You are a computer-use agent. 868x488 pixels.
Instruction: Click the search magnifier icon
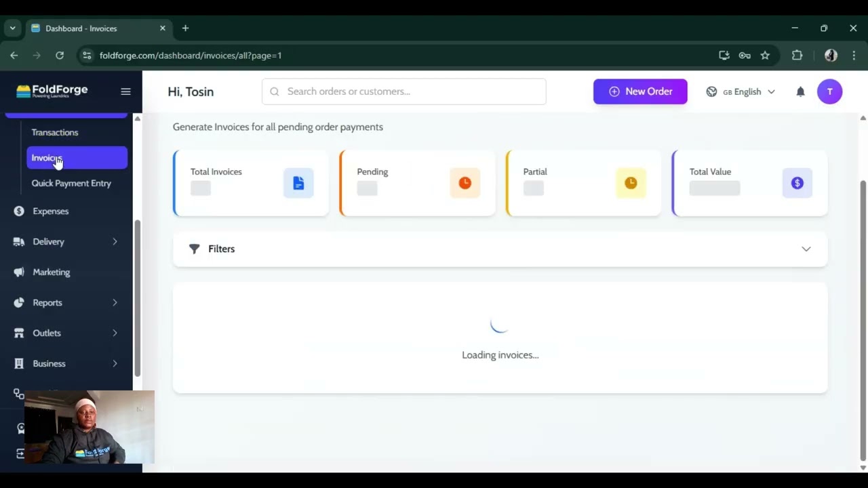[x=275, y=91]
